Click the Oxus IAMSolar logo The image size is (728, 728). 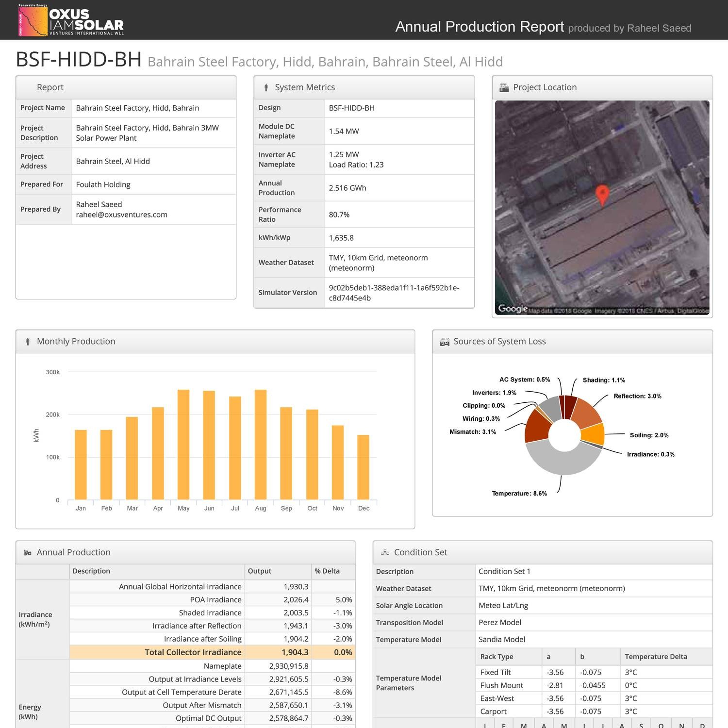71,20
